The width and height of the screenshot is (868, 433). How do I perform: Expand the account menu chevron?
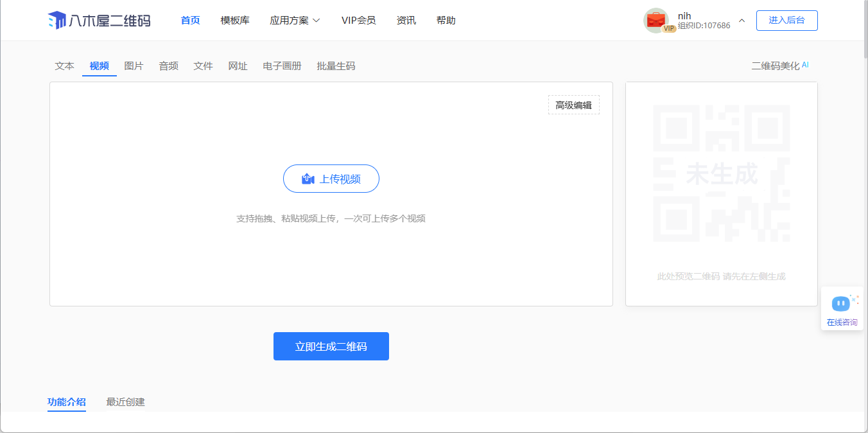[x=742, y=21]
